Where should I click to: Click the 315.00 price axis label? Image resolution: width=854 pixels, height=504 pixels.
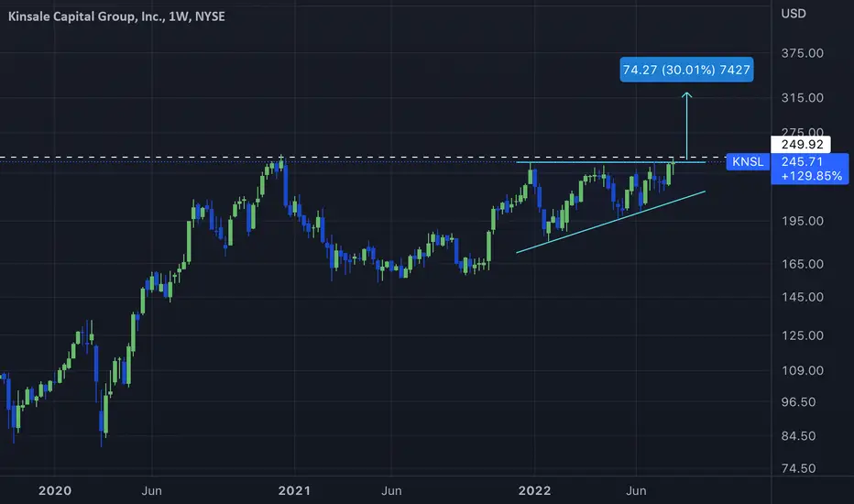(x=803, y=98)
